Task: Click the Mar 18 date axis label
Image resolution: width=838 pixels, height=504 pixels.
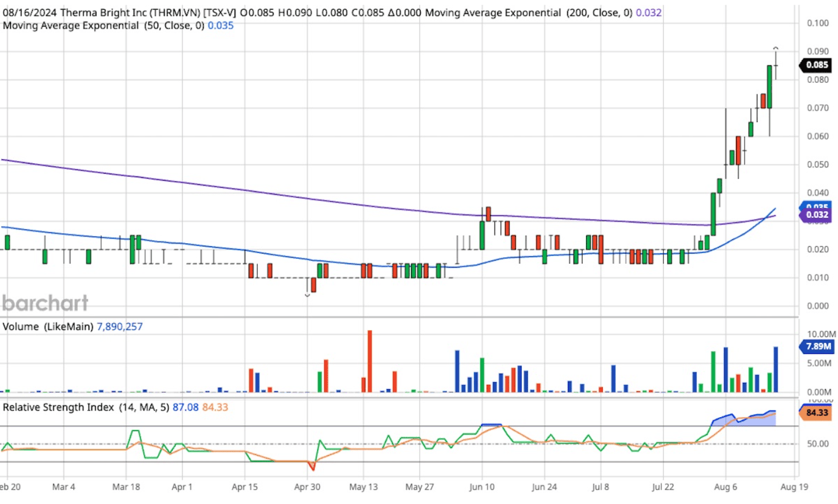Action: (126, 487)
